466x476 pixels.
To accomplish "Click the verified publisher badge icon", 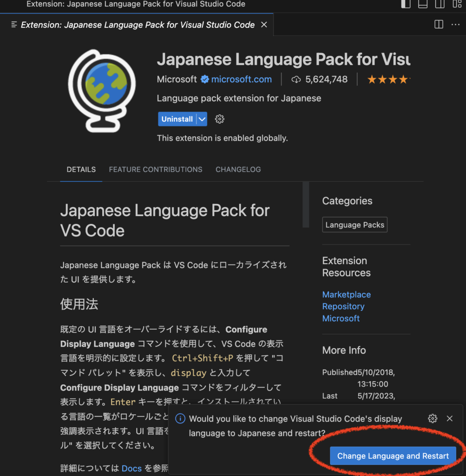I will [204, 79].
